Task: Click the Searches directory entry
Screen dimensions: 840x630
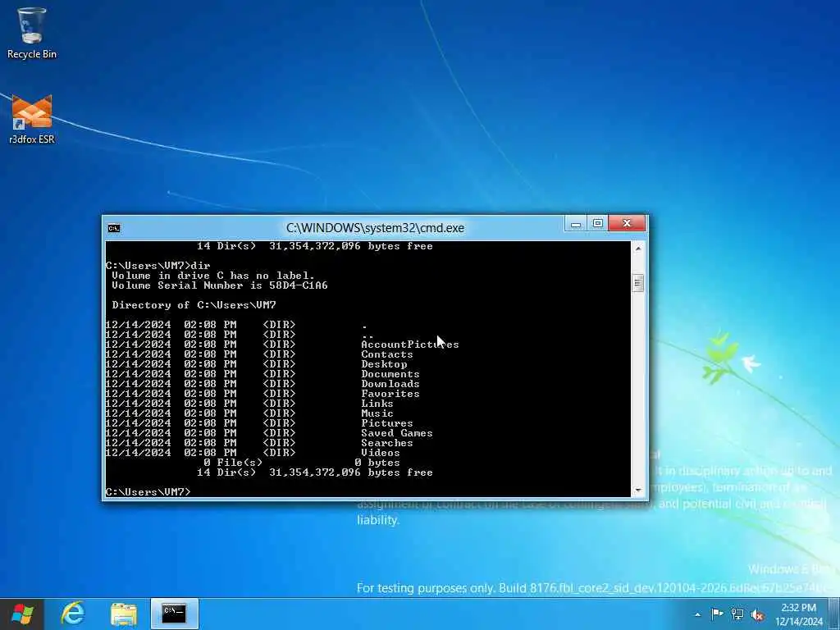Action: coord(387,443)
